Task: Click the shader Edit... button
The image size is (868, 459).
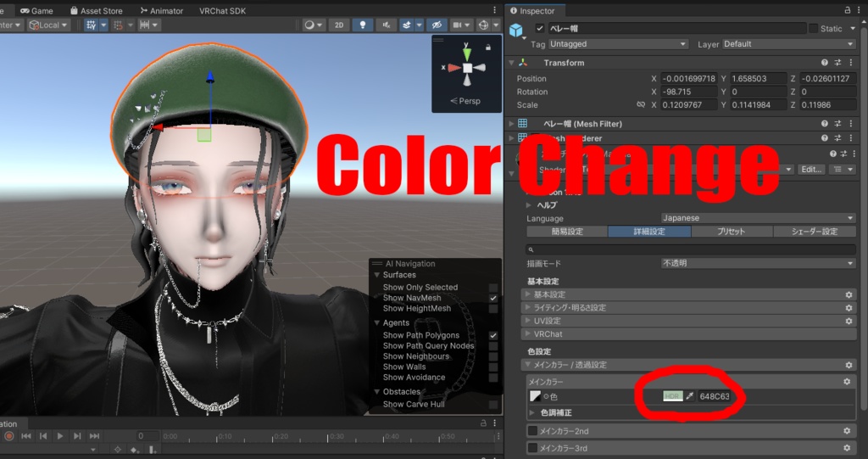Action: (811, 169)
